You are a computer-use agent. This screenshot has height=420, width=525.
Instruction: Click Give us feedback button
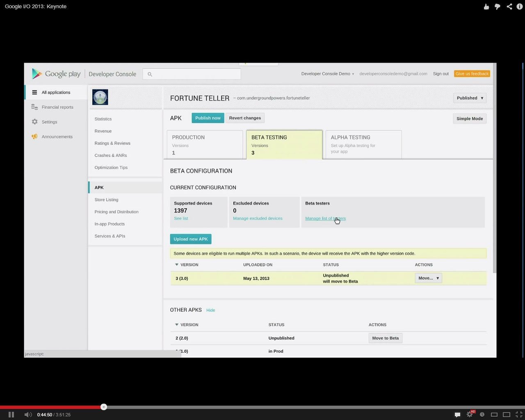(x=472, y=74)
